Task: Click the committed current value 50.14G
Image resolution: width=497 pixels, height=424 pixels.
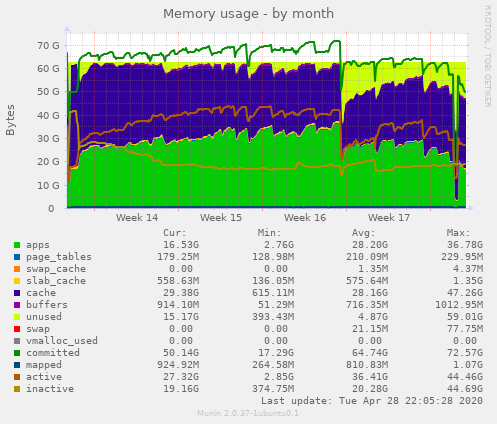Action: coord(181,353)
